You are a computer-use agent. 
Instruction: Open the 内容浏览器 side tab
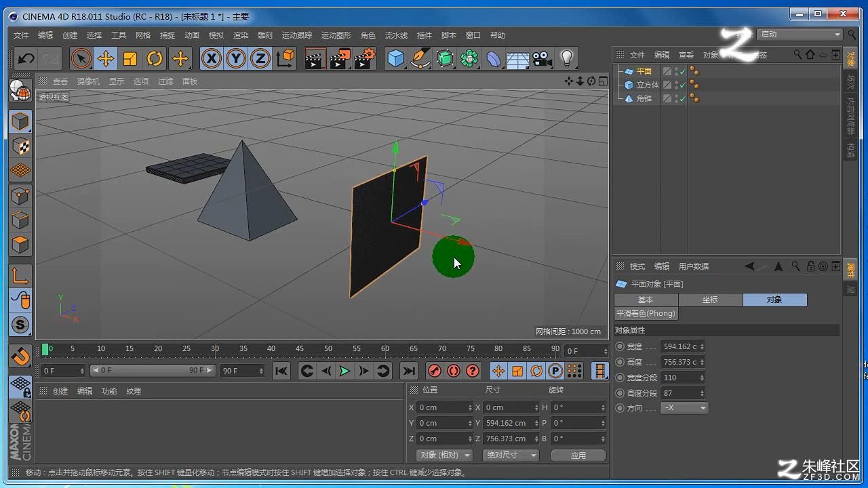[x=851, y=115]
